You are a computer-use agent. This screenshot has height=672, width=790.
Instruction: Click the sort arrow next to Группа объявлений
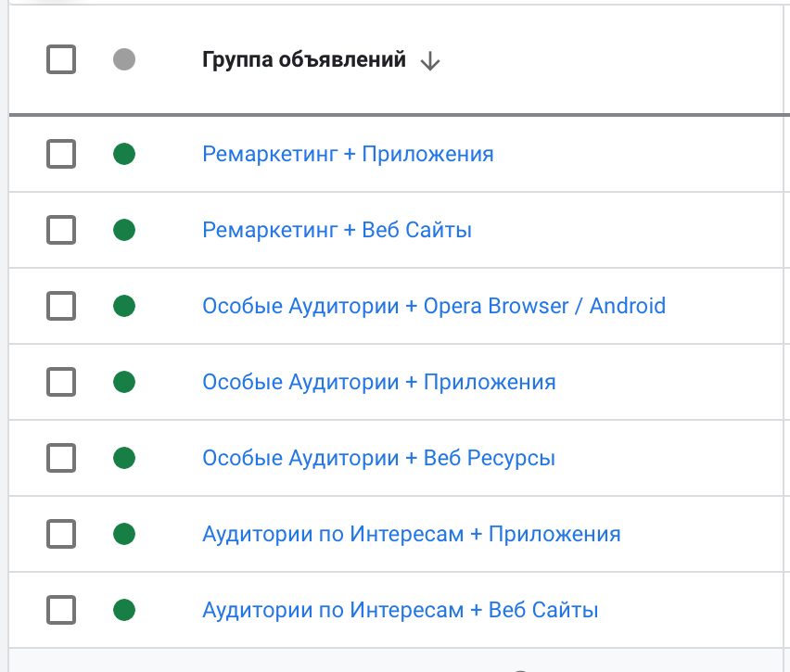429,61
